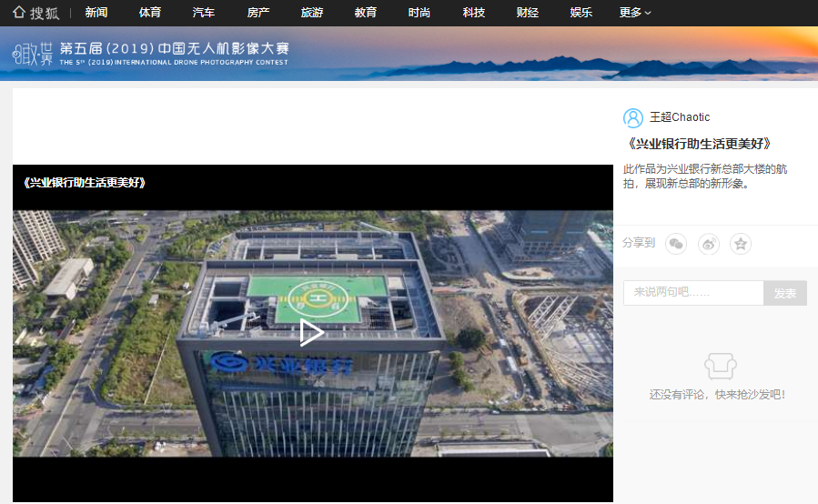Screen dimensions: 818x504
Task: Click the description text 此作品为兴业银行新总部大楼的航拍
Action: point(705,176)
